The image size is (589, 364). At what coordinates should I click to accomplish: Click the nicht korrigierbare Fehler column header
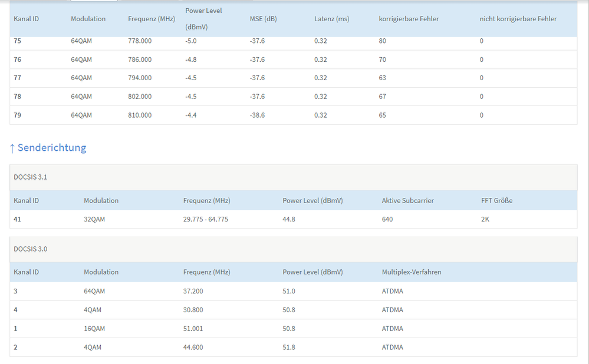pyautogui.click(x=518, y=19)
